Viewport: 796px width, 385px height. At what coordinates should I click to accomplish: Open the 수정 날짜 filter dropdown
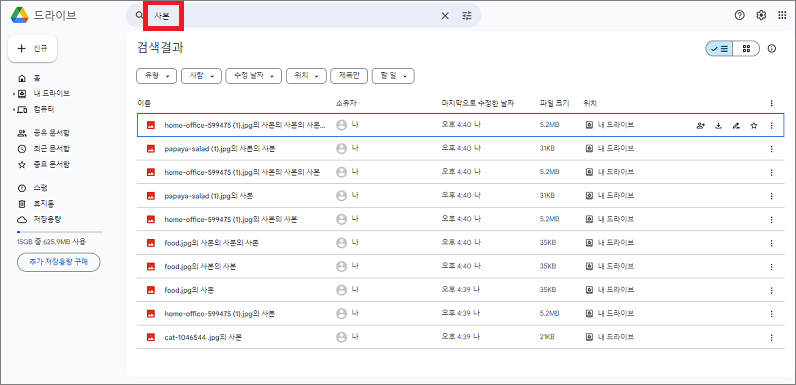point(253,76)
